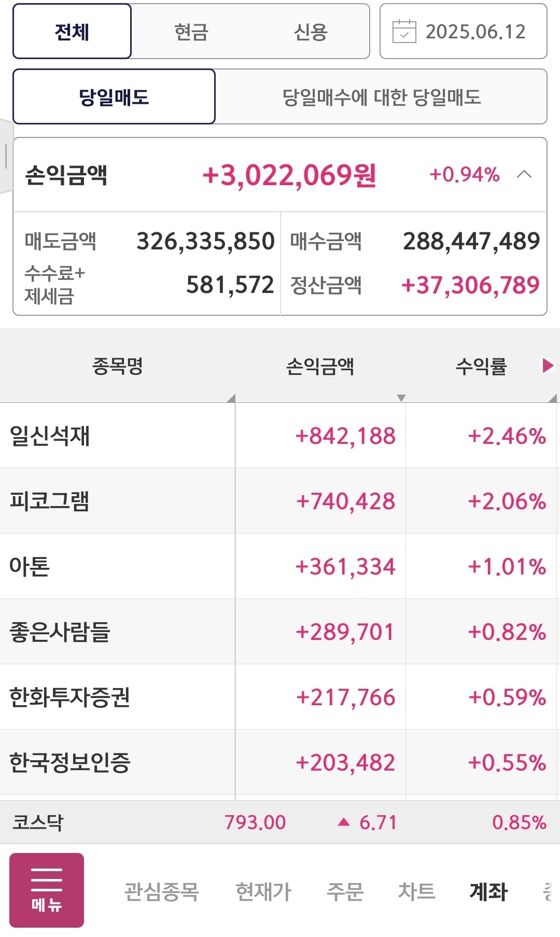Open the hamburger 메뉴 button
The image size is (560, 937).
pos(47,890)
